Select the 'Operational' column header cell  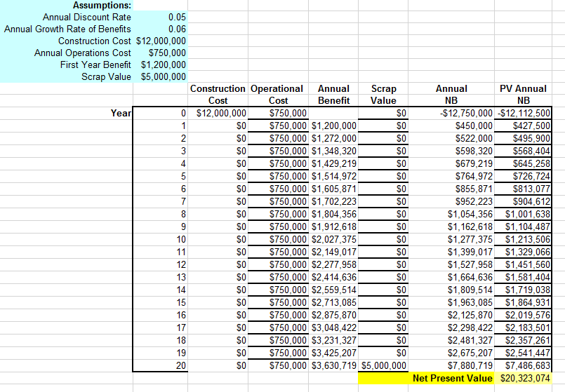point(277,88)
